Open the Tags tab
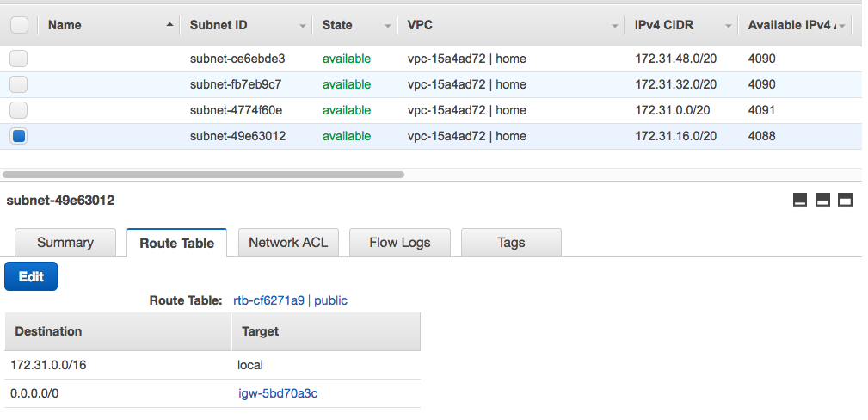868x420 pixels. pos(511,243)
